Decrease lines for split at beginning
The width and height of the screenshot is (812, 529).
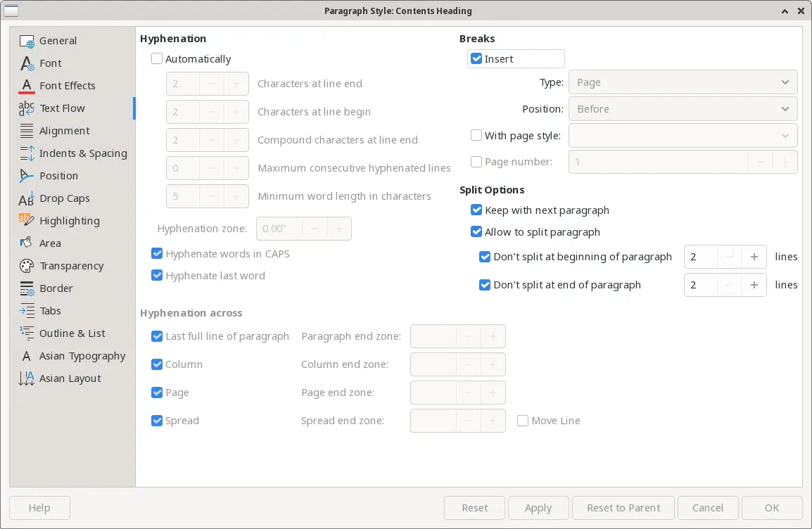pos(730,257)
